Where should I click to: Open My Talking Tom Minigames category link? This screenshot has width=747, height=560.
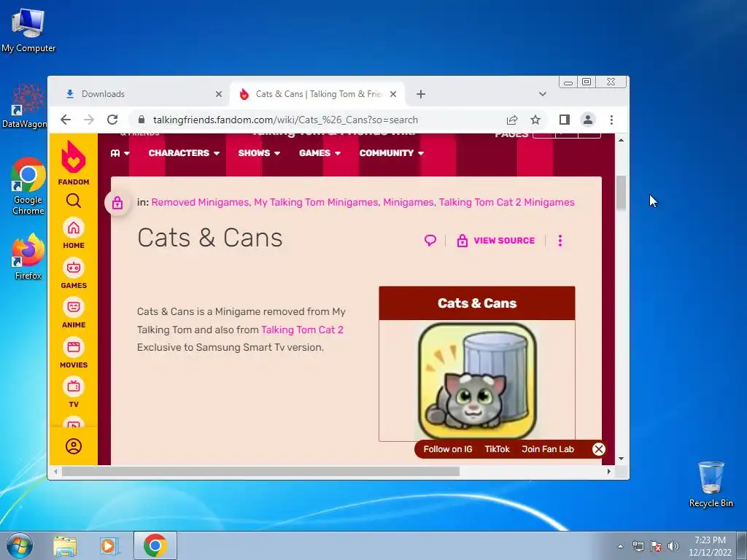pos(316,203)
